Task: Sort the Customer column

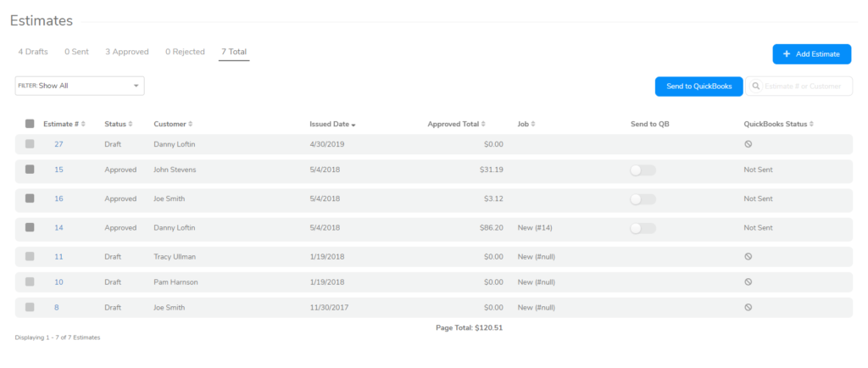Action: click(191, 125)
